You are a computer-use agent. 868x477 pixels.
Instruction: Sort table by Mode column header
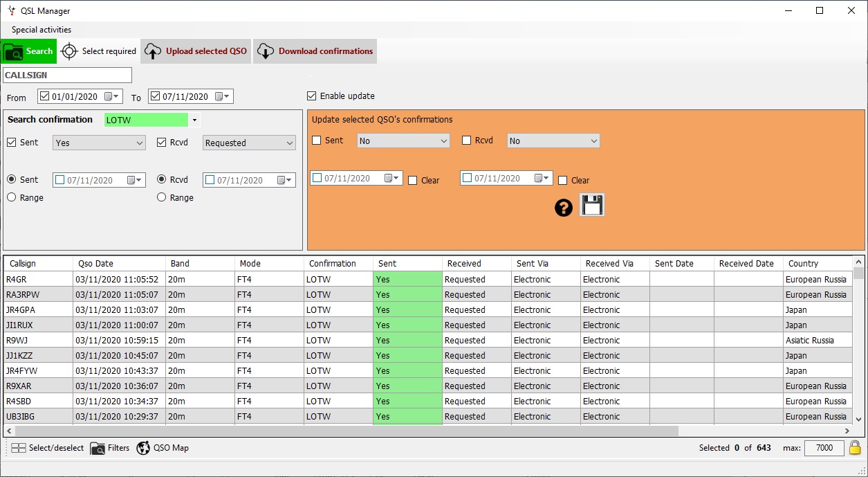(270, 264)
